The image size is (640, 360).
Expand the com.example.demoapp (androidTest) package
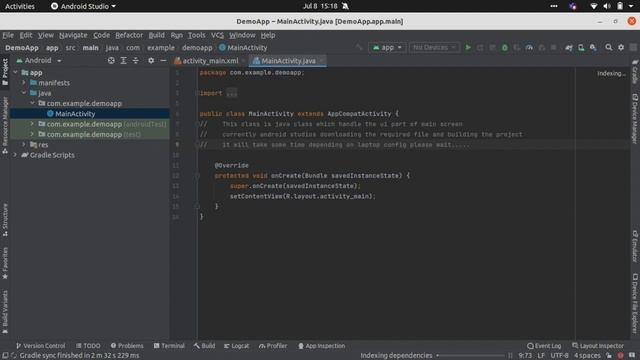tap(32, 123)
